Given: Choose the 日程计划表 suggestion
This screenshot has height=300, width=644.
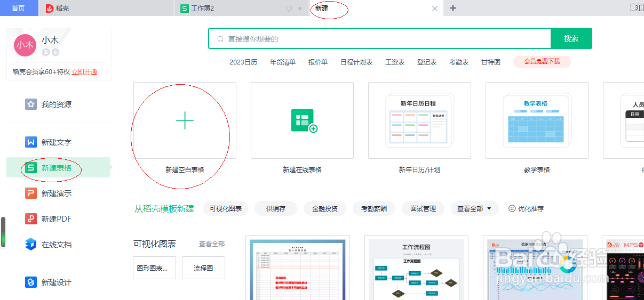Looking at the screenshot, I should 356,62.
